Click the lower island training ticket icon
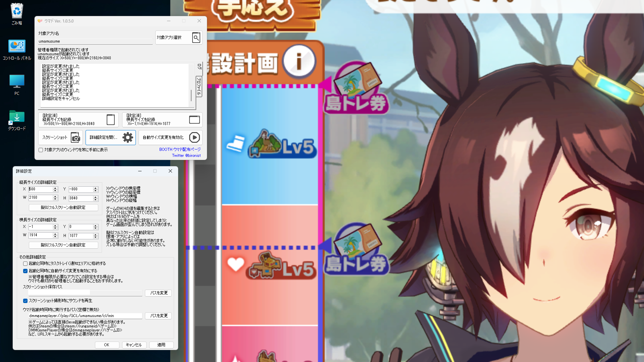The height and width of the screenshot is (362, 644). point(356,249)
